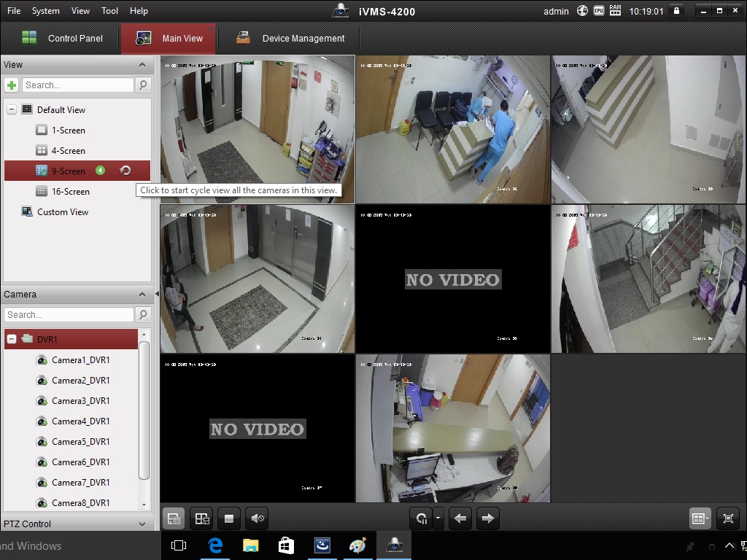Collapse the DVR1 camera group

(12, 339)
